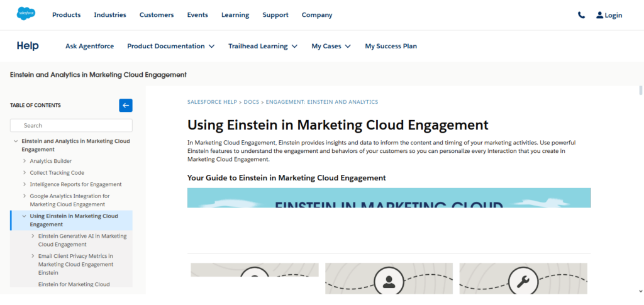Click the person icon card thumbnail
Screen dimensions: 644x305
[x=389, y=279]
